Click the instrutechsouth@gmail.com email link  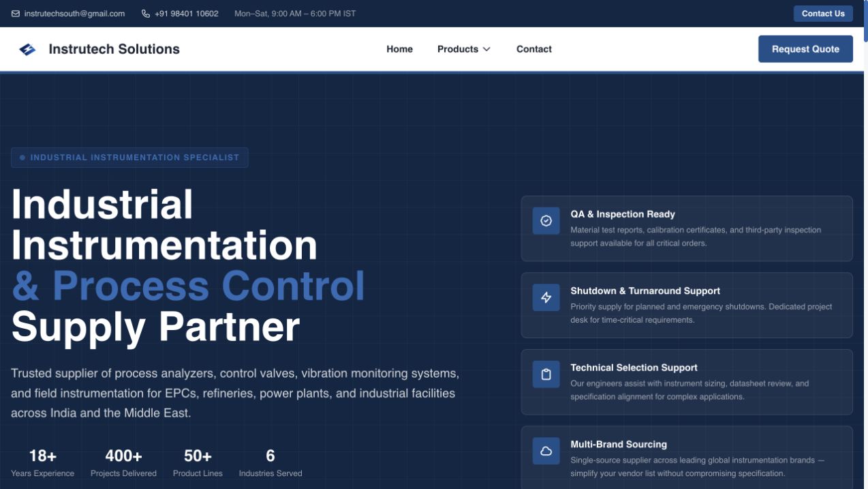(x=74, y=14)
